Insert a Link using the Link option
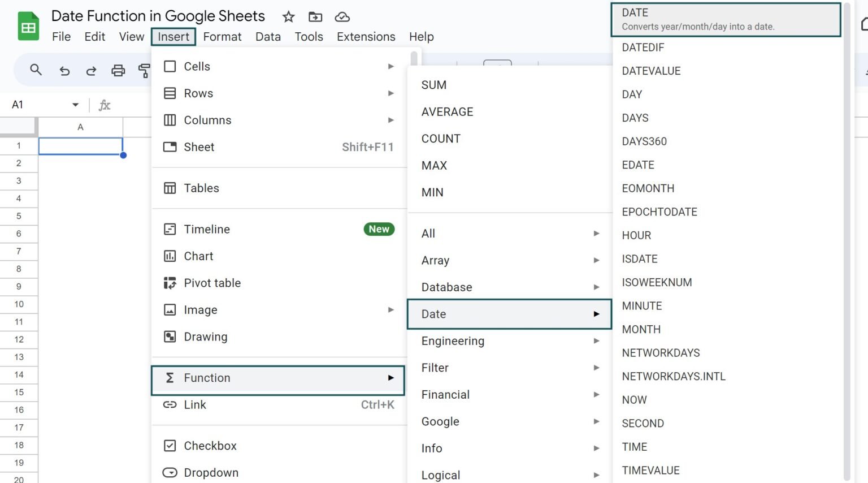868x483 pixels. coord(194,404)
